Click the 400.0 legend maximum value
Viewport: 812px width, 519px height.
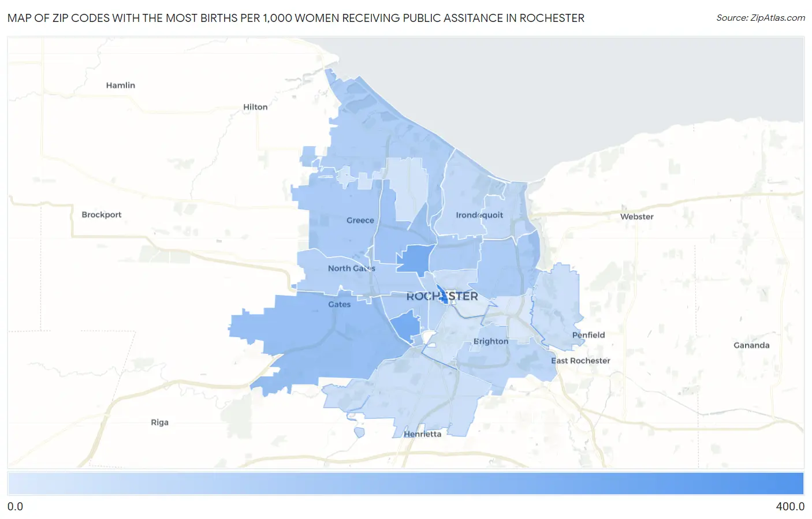[x=790, y=506]
